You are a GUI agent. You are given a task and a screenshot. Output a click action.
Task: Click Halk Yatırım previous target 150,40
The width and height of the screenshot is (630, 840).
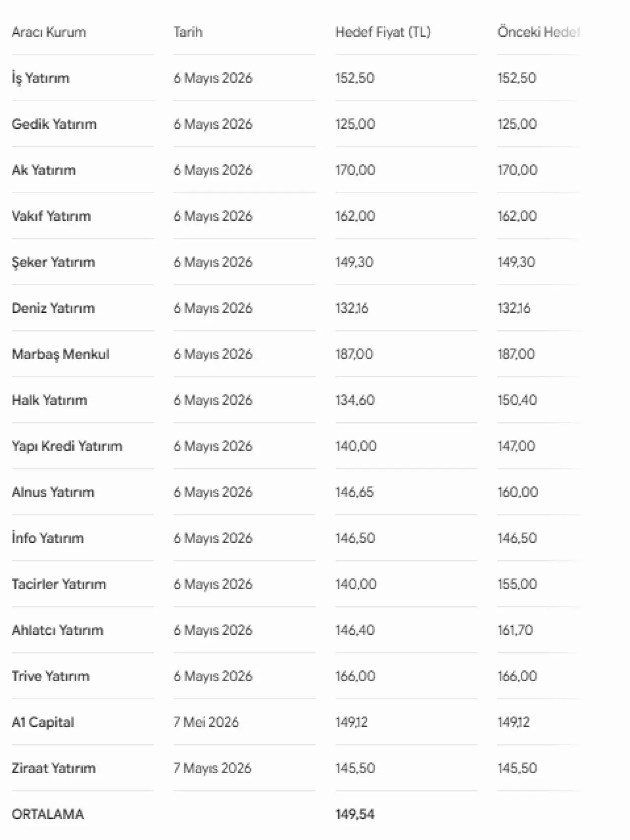[517, 400]
